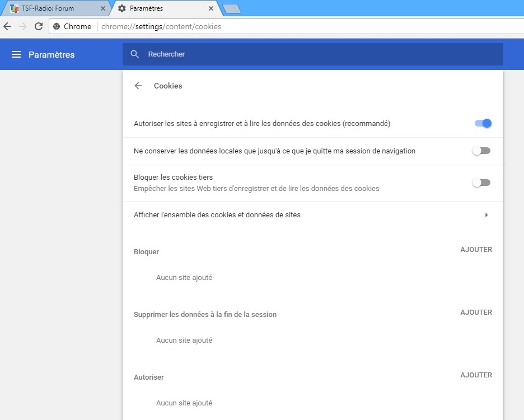Reload the current page
This screenshot has width=524, height=420.
pos(39,26)
